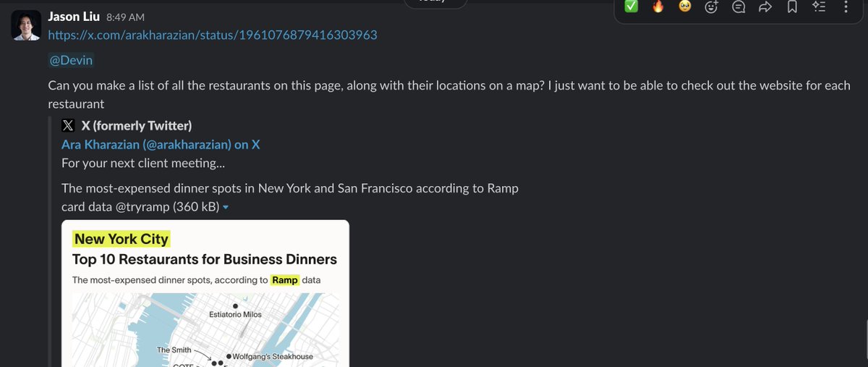The width and height of the screenshot is (868, 367).
Task: React with the fire emoji
Action: click(658, 7)
